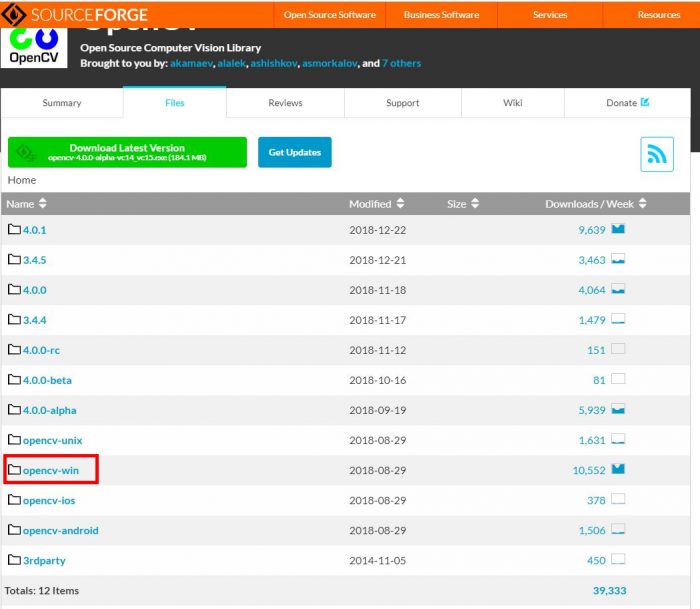Sort by Downloads / Week arrows

[x=642, y=204]
